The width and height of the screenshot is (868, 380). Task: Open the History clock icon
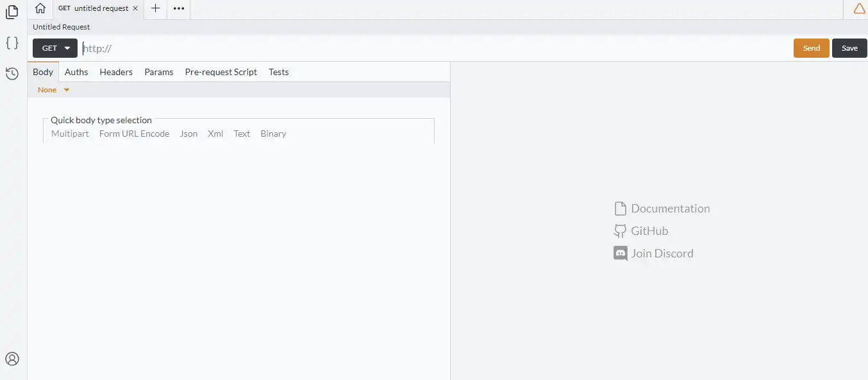pyautogui.click(x=12, y=73)
